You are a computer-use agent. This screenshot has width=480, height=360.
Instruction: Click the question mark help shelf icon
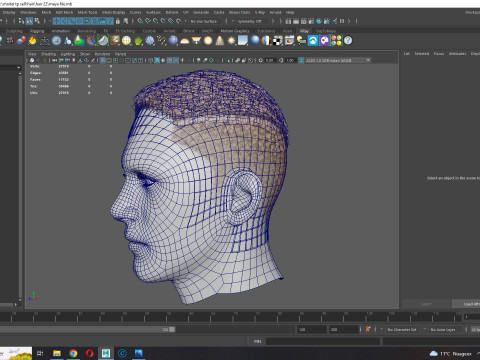[348, 41]
